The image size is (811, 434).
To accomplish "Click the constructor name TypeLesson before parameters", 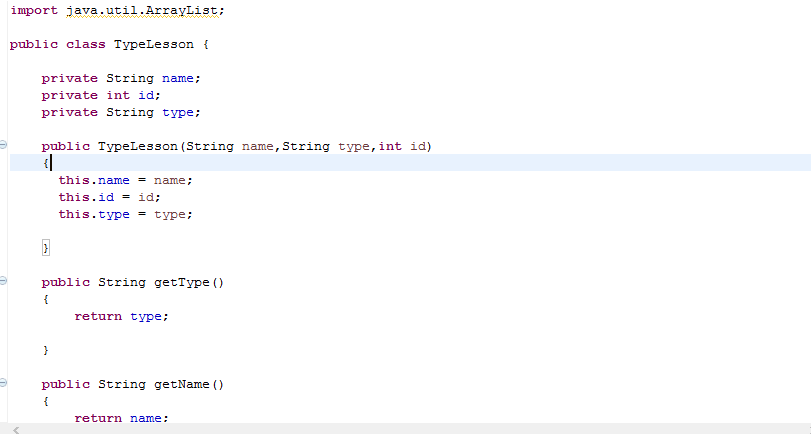I will pyautogui.click(x=138, y=146).
